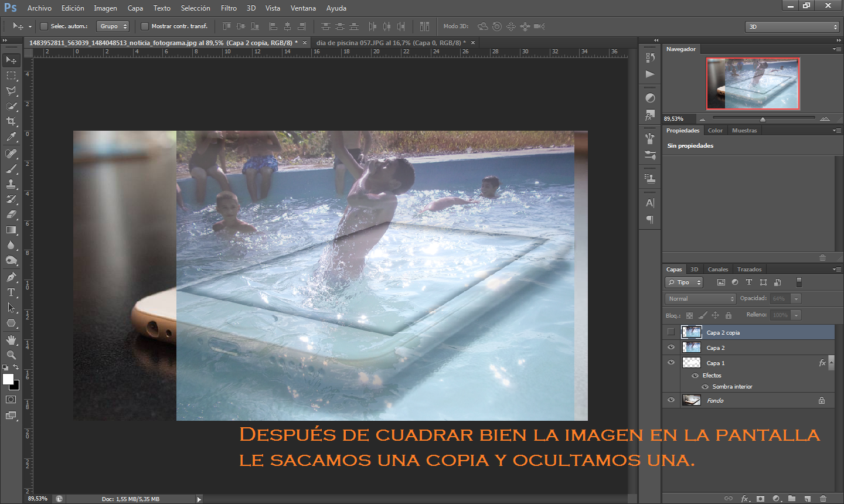Open the Character panel icon
The image size is (844, 504).
650,203
